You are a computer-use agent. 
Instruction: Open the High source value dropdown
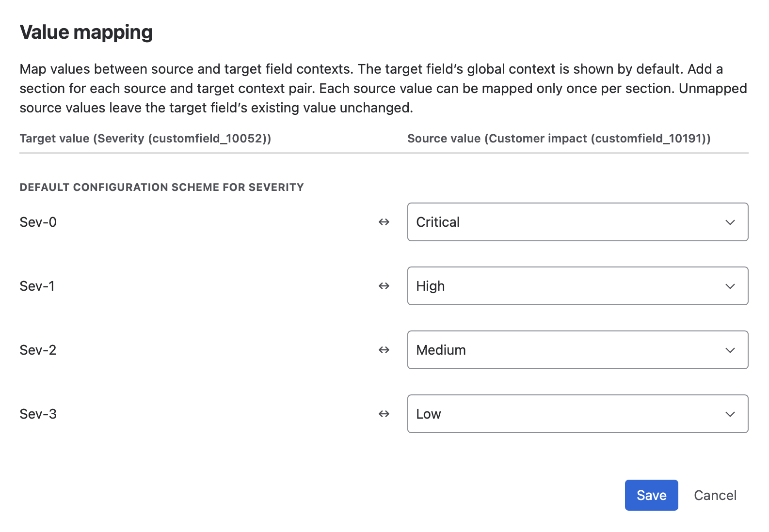577,286
